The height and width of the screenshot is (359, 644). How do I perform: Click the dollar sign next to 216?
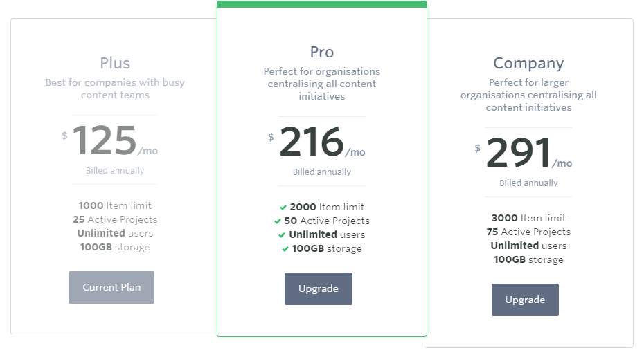(271, 137)
